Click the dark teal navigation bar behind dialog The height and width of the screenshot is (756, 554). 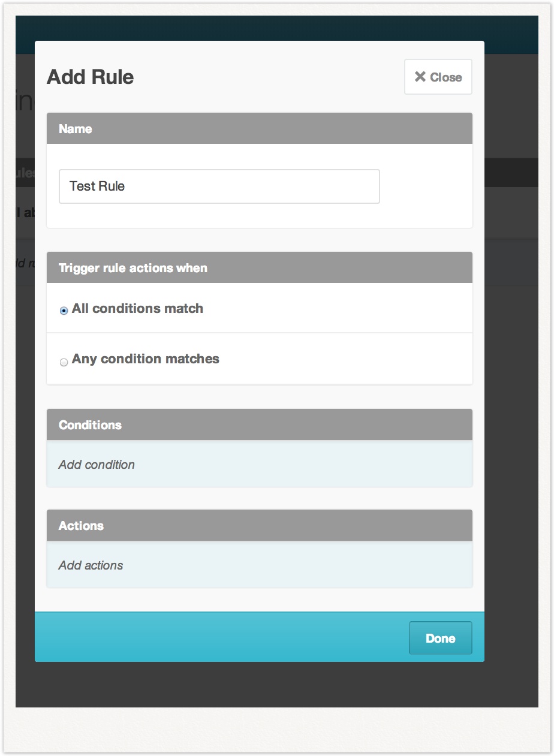pos(277,28)
